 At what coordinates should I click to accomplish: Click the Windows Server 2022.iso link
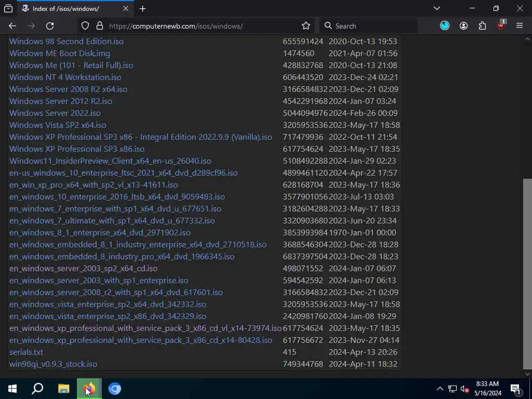tap(55, 113)
